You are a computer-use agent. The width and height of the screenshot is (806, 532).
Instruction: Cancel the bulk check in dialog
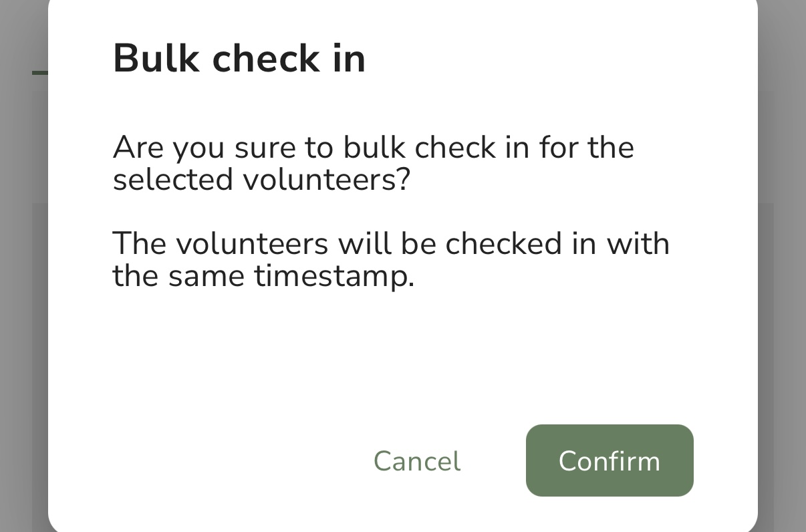coord(417,461)
